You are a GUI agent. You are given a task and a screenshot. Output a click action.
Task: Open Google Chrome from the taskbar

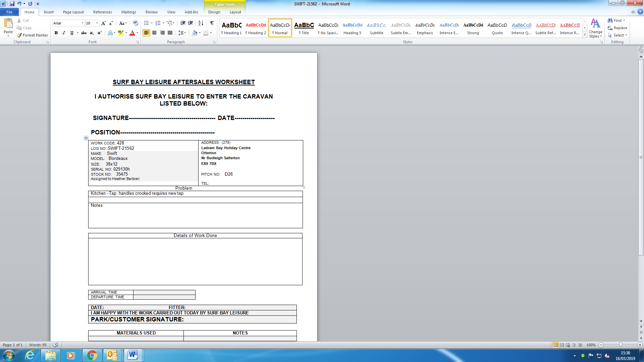click(x=92, y=355)
